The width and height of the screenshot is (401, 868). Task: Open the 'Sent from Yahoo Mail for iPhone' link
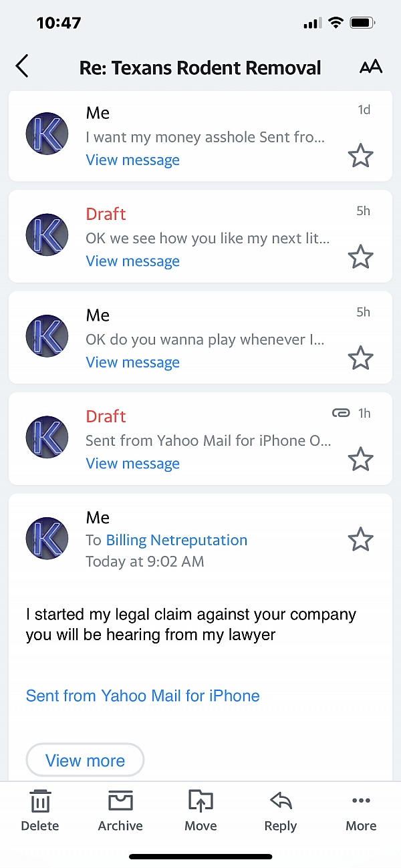(x=142, y=696)
